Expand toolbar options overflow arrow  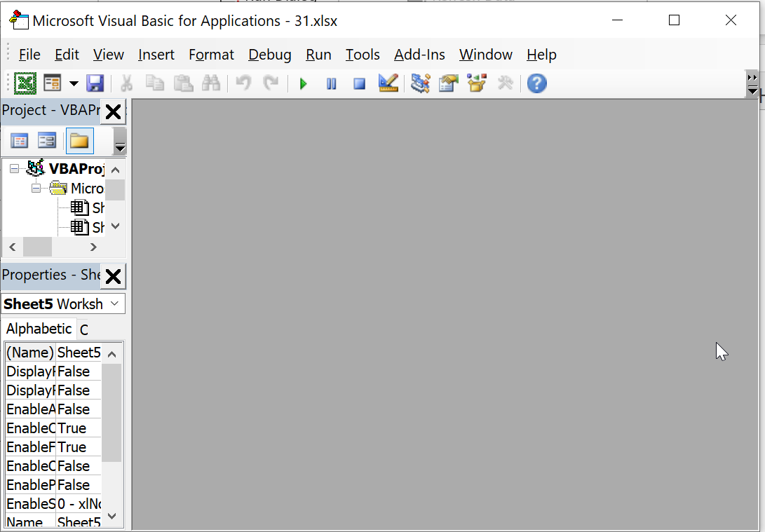[752, 84]
